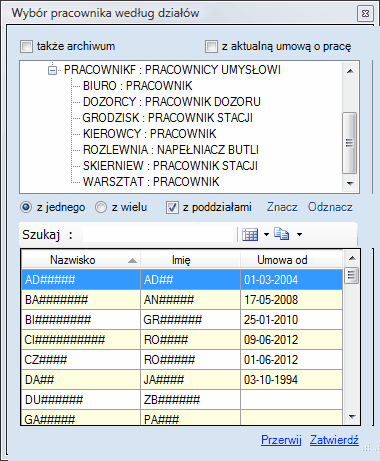Sort by the 'Nazwisko' column header
This screenshot has width=380, height=461.
pos(81,260)
